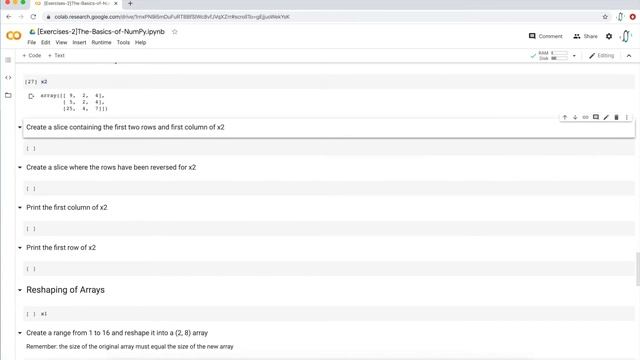Open the browser extension icon beside the bookmark star
This screenshot has height=360, width=640.
click(x=620, y=17)
